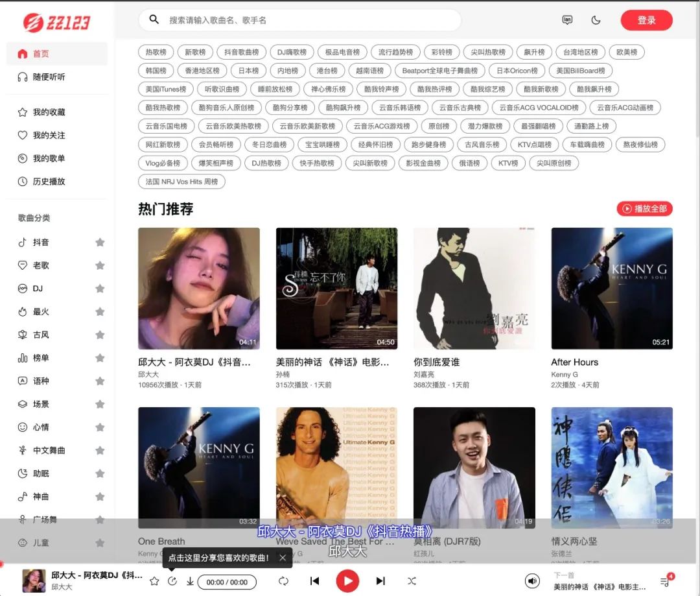Click the 中文舞曲 category icon
The height and width of the screenshot is (596, 700).
[22, 450]
